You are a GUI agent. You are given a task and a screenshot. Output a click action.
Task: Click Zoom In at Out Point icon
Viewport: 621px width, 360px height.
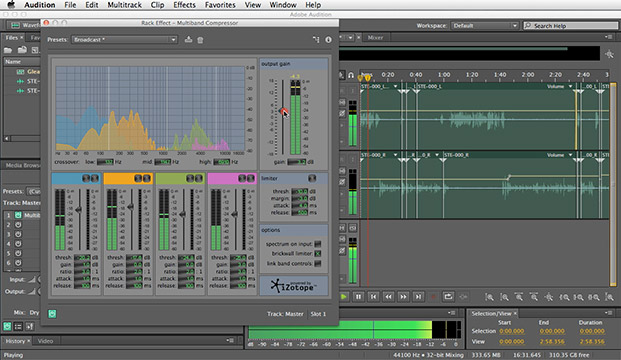tap(578, 297)
